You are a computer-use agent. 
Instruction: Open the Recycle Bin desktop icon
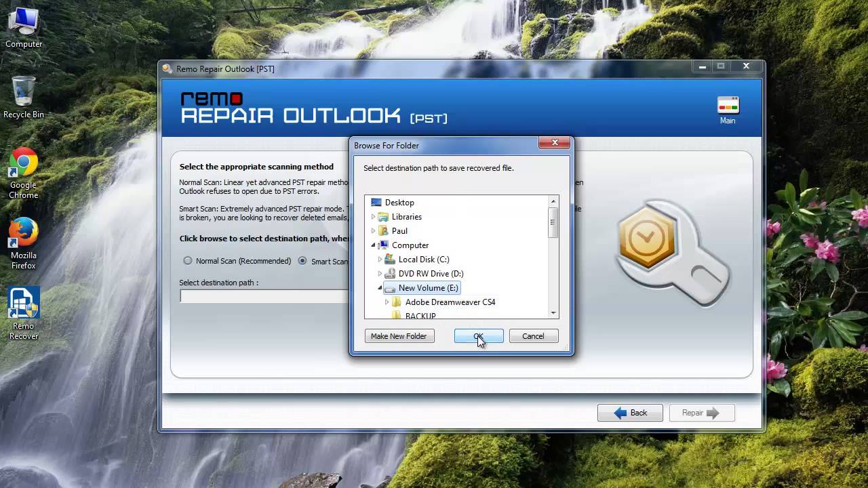click(x=24, y=97)
